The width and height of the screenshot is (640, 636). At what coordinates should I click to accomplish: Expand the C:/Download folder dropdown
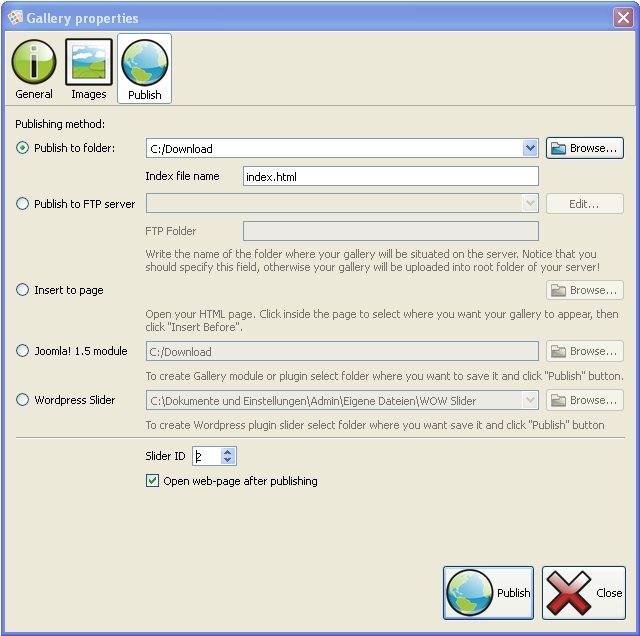[x=530, y=149]
